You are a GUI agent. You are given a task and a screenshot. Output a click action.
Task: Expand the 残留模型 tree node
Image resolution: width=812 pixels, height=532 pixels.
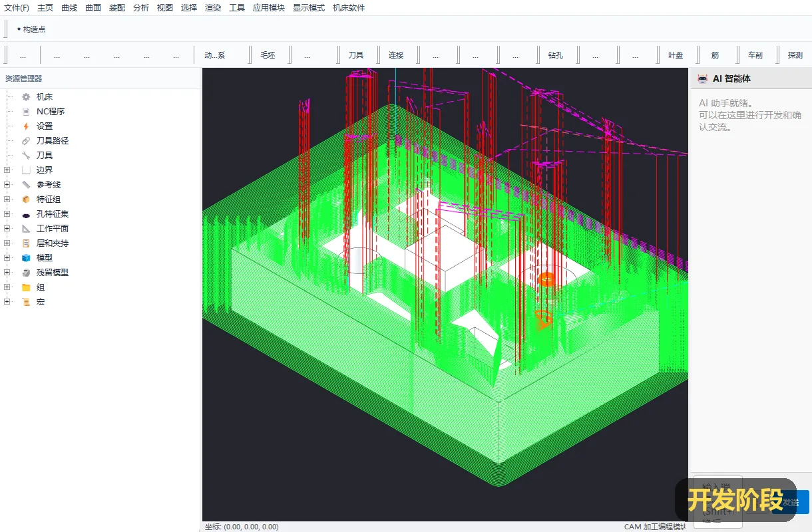click(7, 273)
